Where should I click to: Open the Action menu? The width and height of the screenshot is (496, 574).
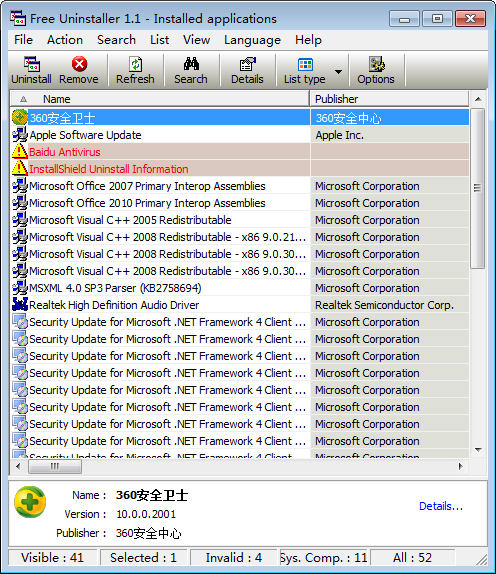65,40
